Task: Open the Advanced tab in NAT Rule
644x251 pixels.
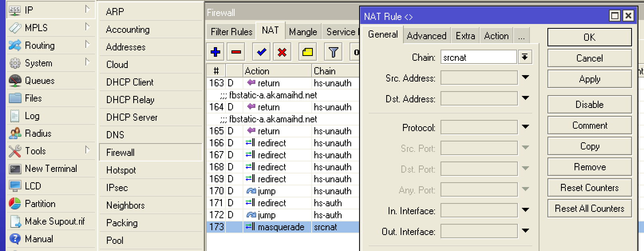Action: [x=427, y=36]
